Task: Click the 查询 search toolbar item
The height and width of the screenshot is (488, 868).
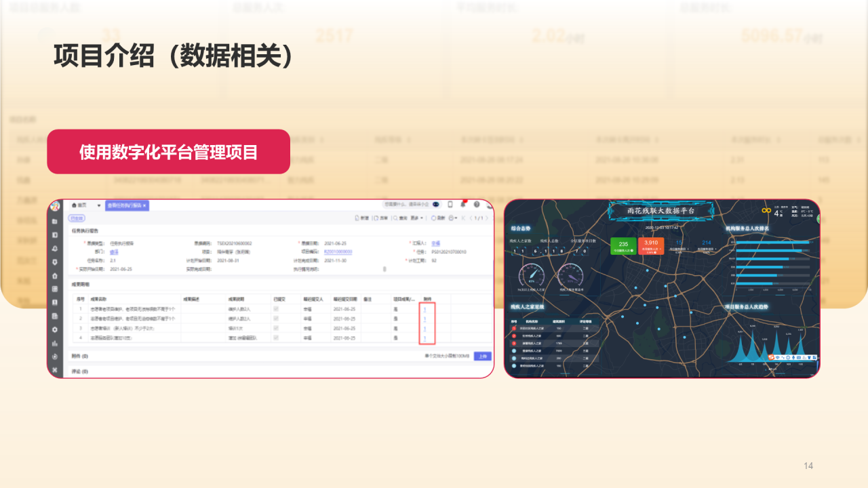Action: (x=400, y=218)
